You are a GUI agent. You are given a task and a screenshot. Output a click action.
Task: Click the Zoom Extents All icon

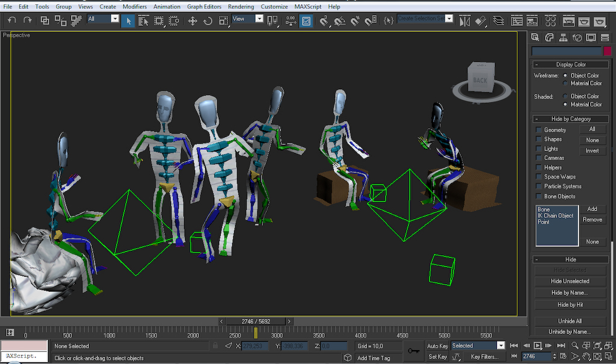click(609, 345)
